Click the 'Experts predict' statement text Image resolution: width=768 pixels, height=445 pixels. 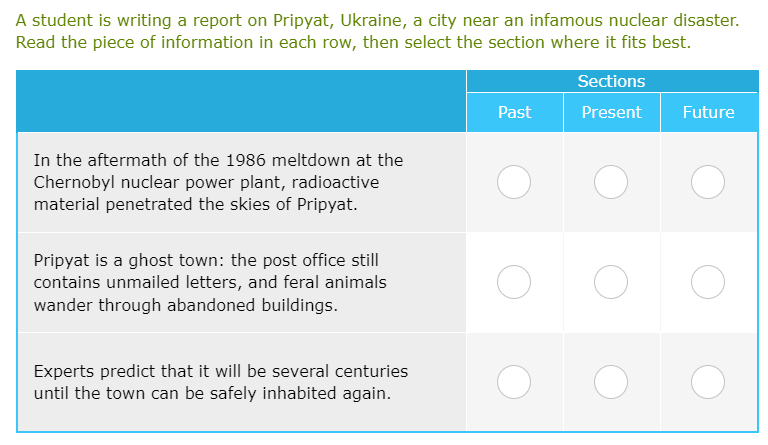click(221, 382)
